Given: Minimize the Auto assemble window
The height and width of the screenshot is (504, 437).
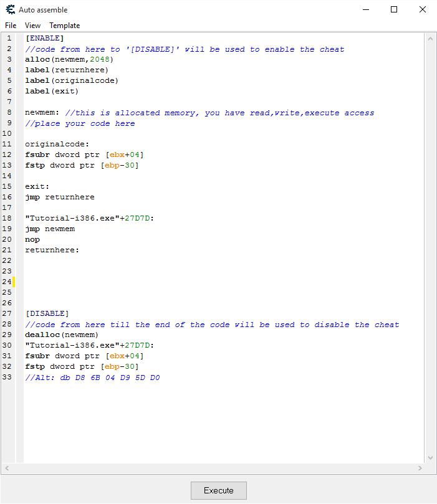Looking at the screenshot, I should pos(365,10).
